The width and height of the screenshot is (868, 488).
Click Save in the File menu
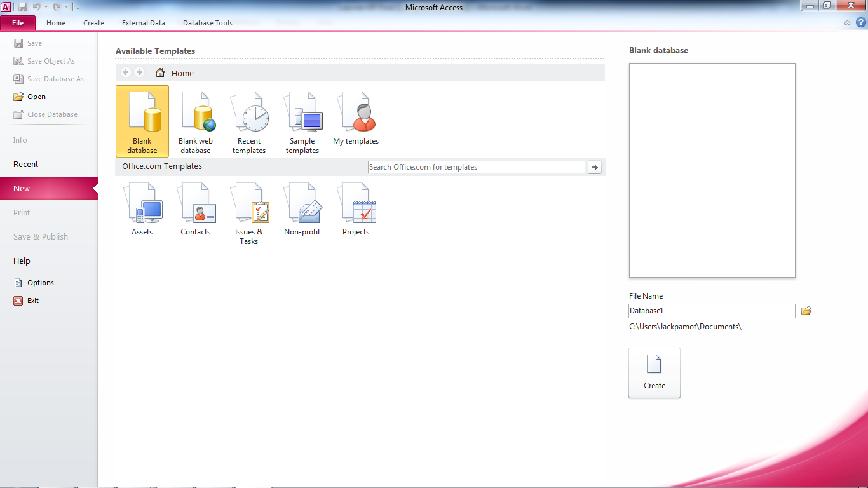pyautogui.click(x=28, y=43)
